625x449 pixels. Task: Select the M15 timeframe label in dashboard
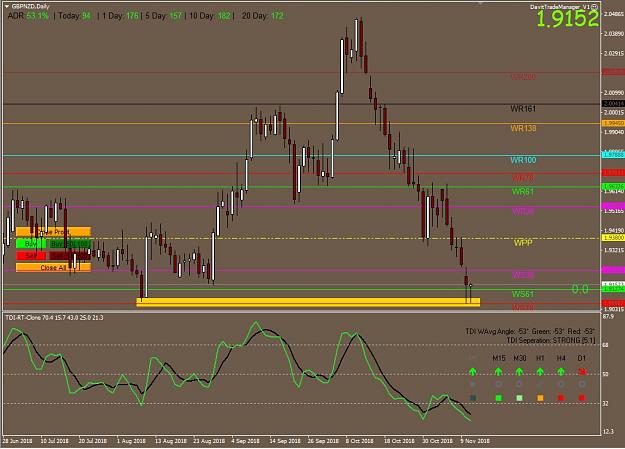(x=499, y=358)
